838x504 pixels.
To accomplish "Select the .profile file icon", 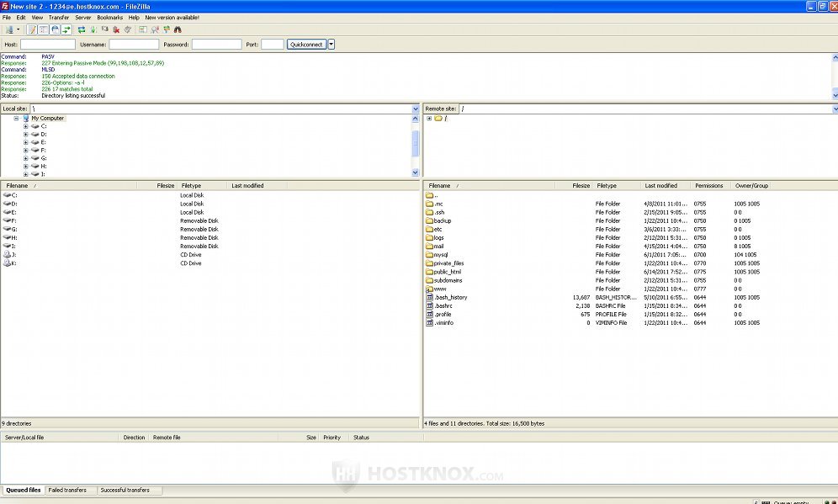I will point(429,315).
